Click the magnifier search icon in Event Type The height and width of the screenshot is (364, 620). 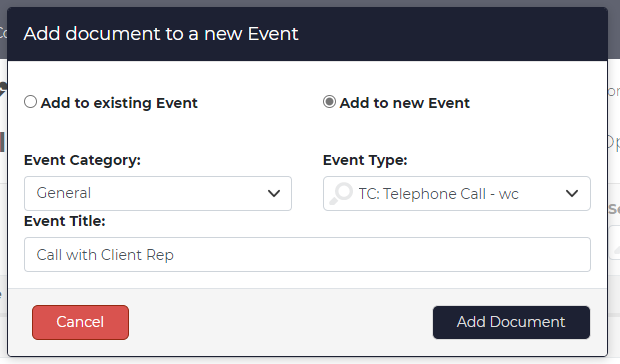(341, 193)
